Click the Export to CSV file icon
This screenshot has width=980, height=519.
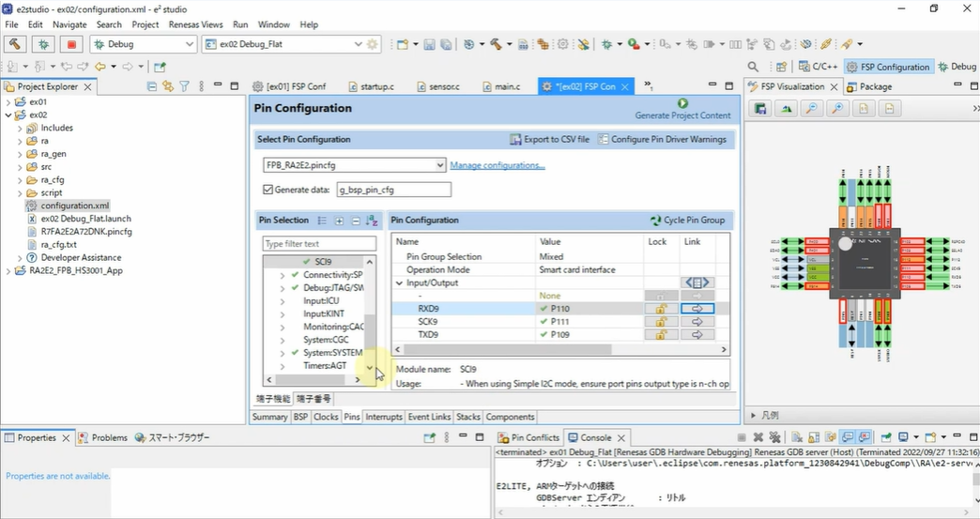[x=515, y=139]
